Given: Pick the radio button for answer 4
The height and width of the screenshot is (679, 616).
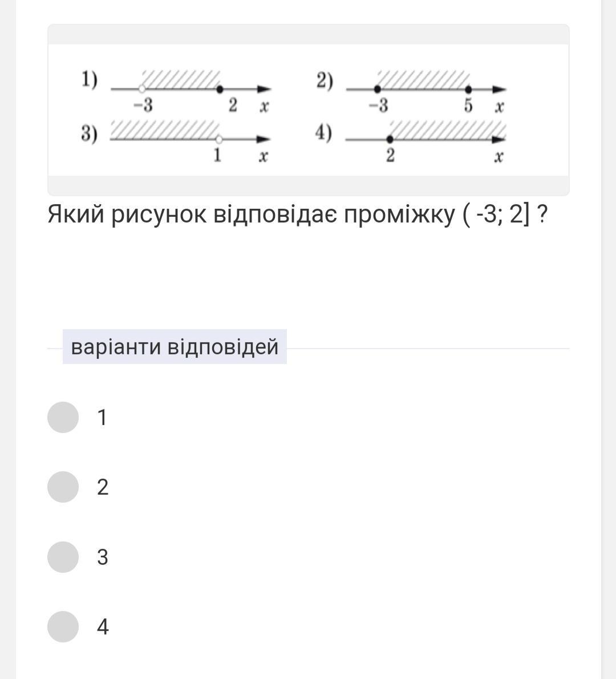Looking at the screenshot, I should pyautogui.click(x=63, y=627).
